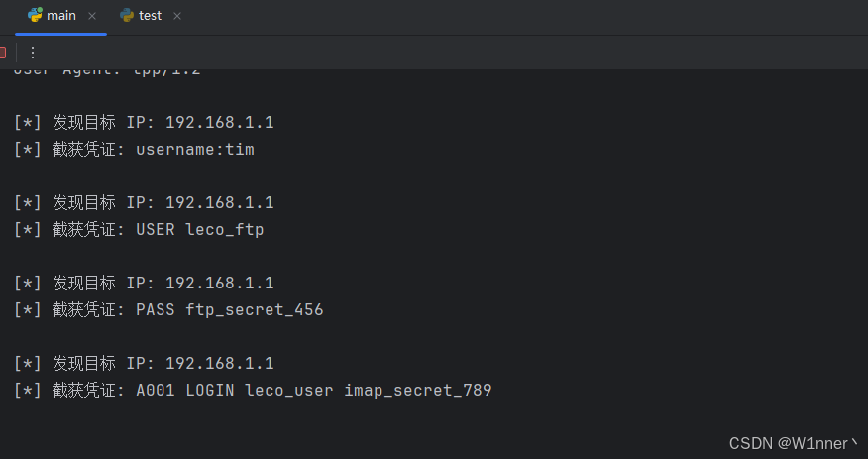
Task: Click the CSDN @W1nner watermark
Action: click(794, 443)
